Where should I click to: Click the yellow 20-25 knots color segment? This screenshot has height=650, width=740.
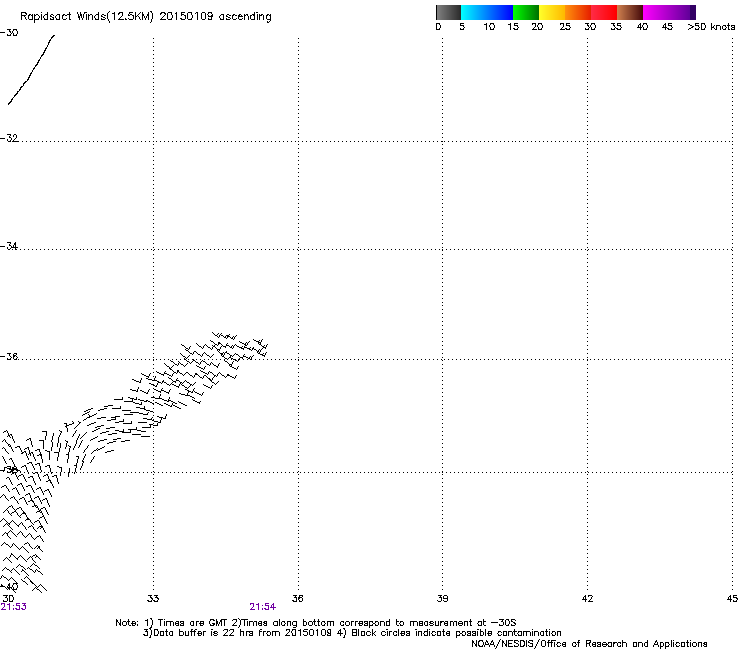(x=552, y=12)
